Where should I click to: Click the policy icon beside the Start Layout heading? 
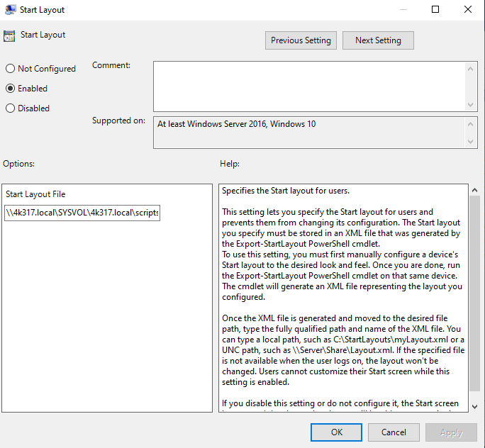9,36
